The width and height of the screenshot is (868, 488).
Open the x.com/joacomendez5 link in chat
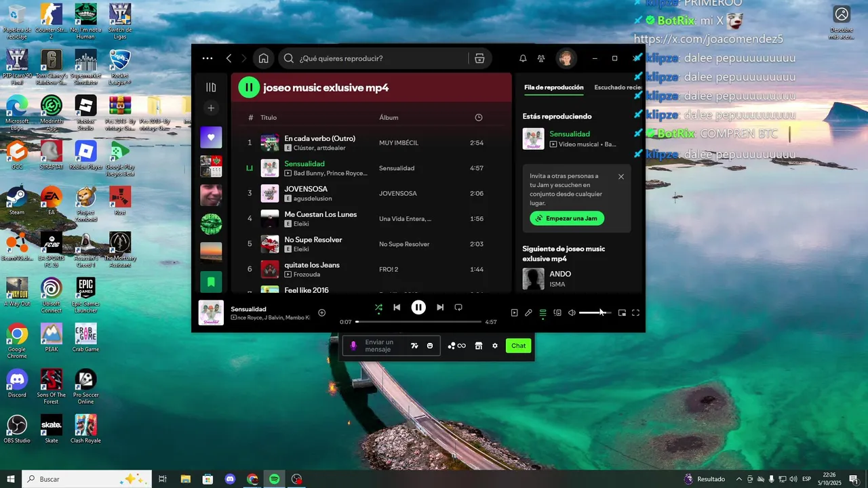click(x=709, y=39)
